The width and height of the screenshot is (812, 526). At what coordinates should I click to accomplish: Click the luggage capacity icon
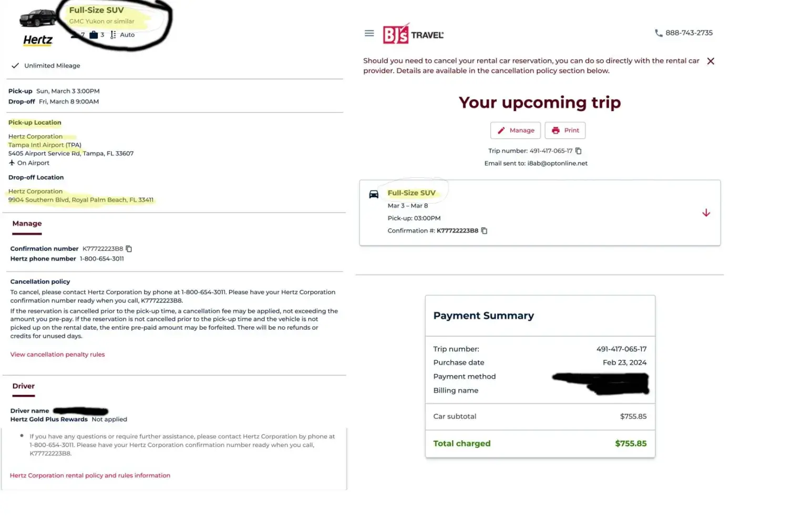tap(94, 35)
